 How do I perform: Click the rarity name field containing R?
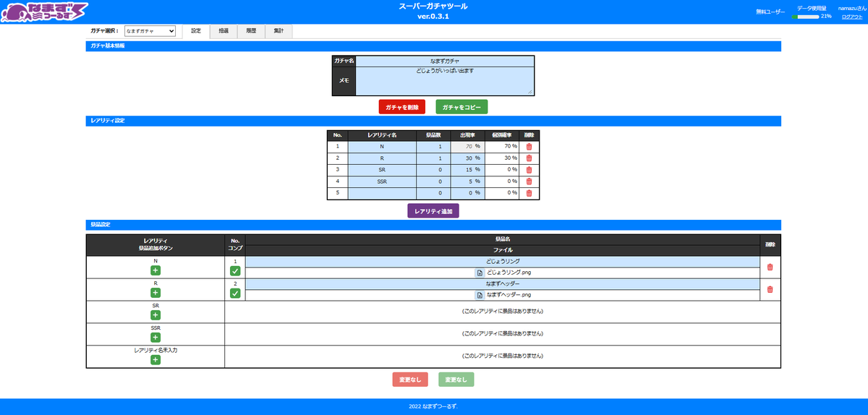[382, 158]
